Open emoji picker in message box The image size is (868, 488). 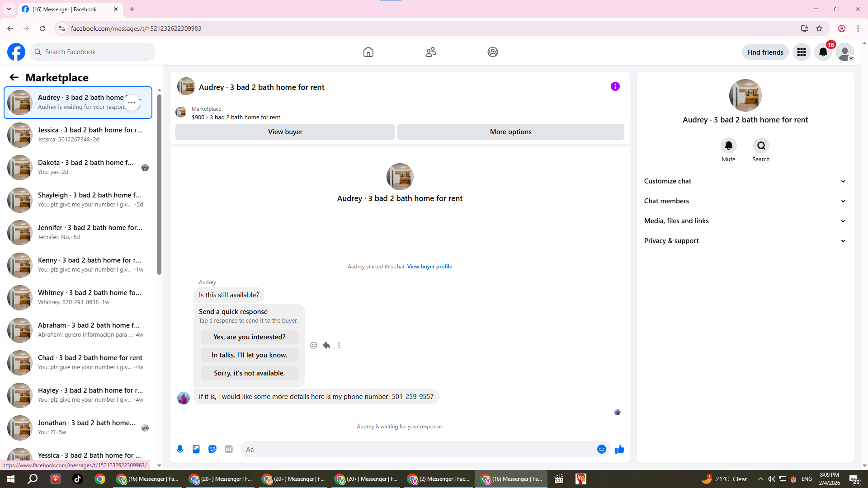[601, 449]
